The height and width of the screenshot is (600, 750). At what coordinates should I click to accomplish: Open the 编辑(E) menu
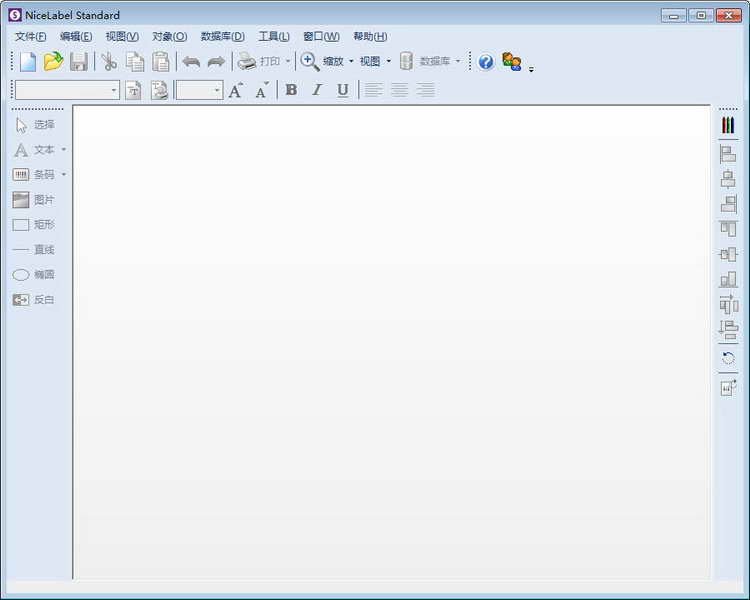(x=76, y=36)
